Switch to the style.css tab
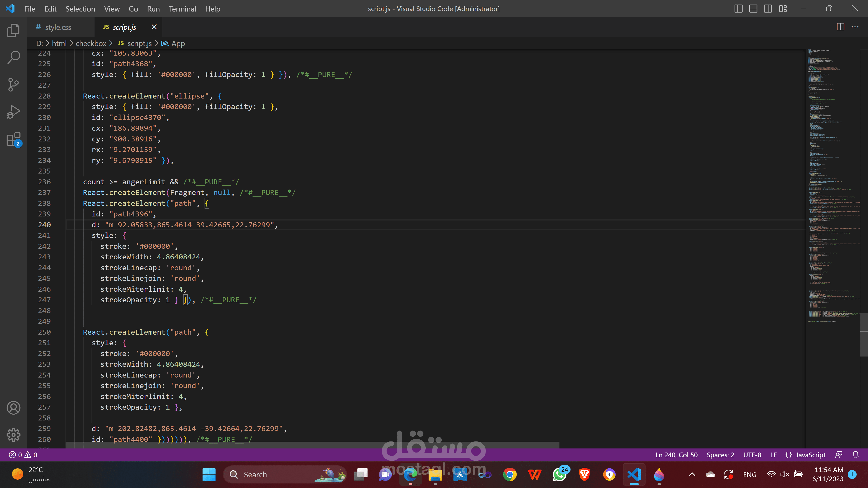The image size is (868, 488). pyautogui.click(x=58, y=27)
